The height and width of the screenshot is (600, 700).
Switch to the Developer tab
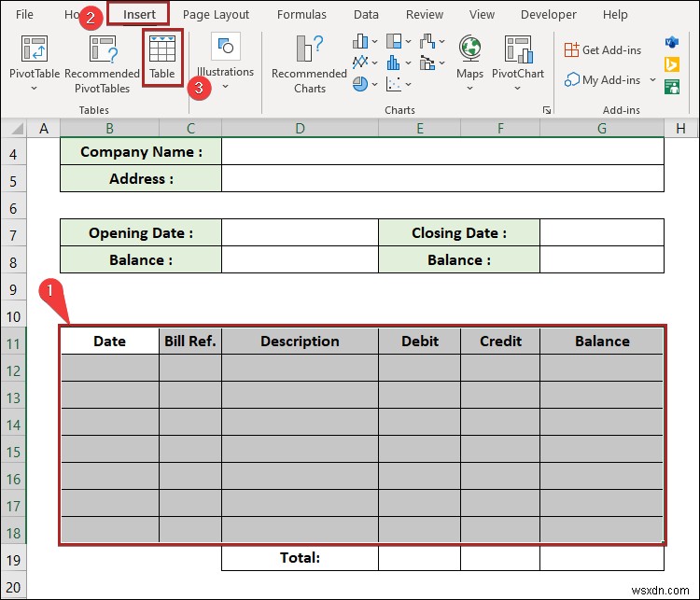tap(548, 15)
